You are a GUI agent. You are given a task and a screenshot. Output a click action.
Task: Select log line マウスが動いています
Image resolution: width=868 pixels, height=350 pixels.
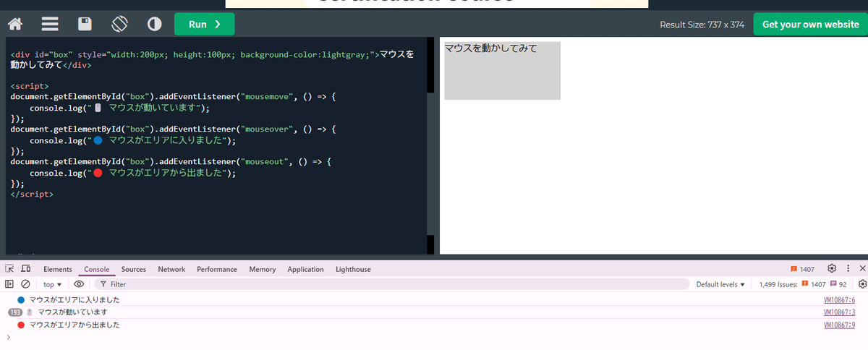coord(72,312)
